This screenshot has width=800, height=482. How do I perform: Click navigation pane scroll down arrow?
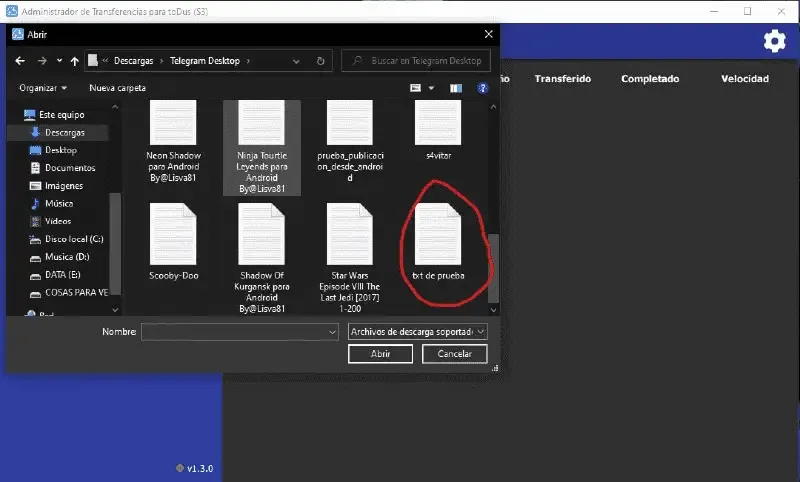[115, 310]
